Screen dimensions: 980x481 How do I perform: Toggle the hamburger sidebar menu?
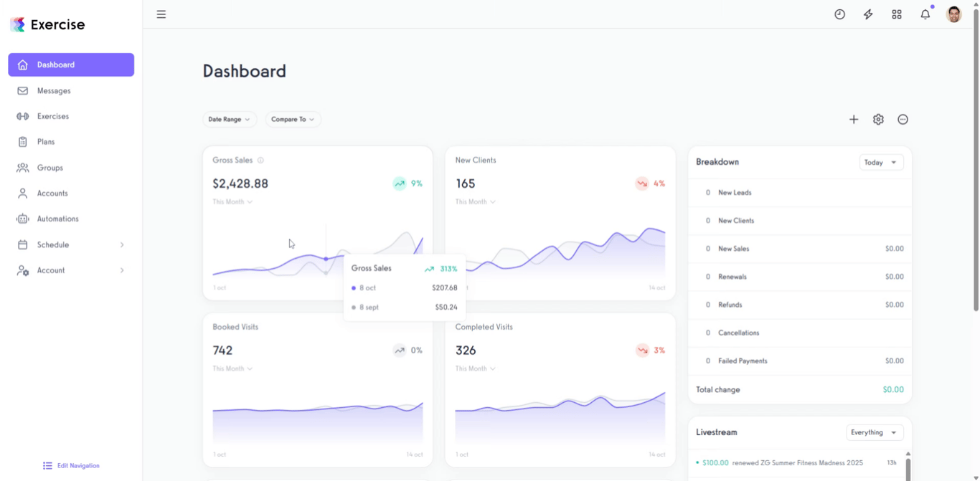(161, 14)
